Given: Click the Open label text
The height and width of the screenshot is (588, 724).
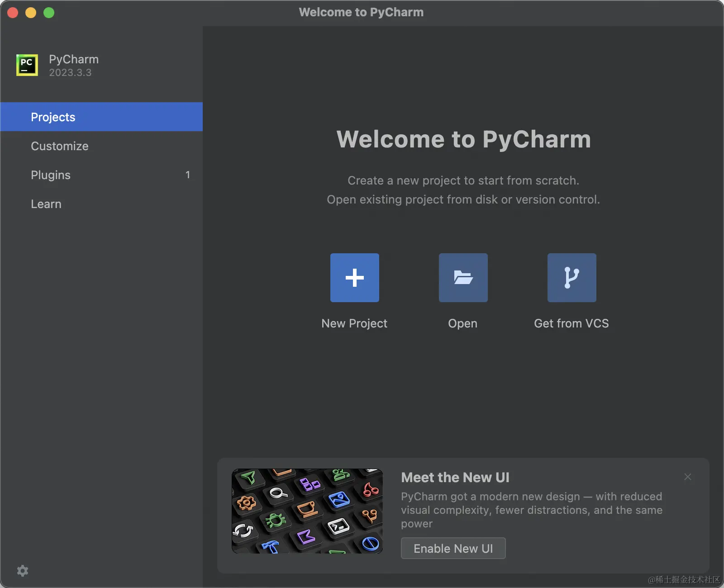Looking at the screenshot, I should (x=463, y=323).
